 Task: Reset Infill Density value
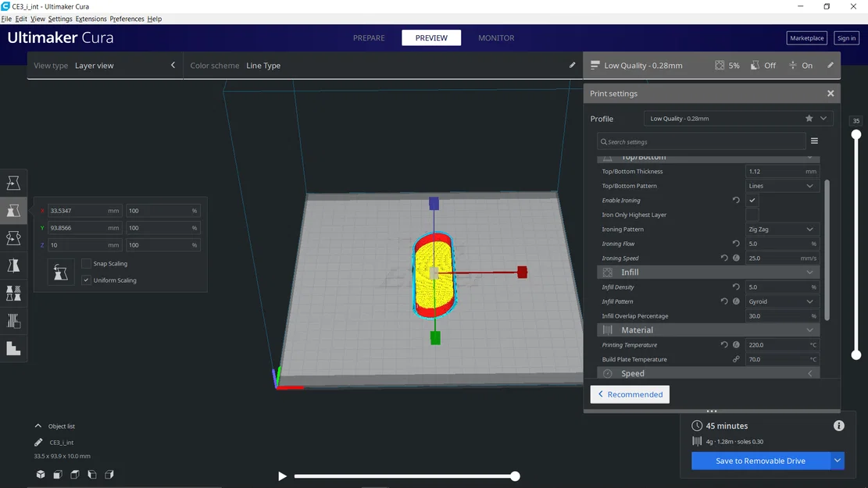click(736, 287)
